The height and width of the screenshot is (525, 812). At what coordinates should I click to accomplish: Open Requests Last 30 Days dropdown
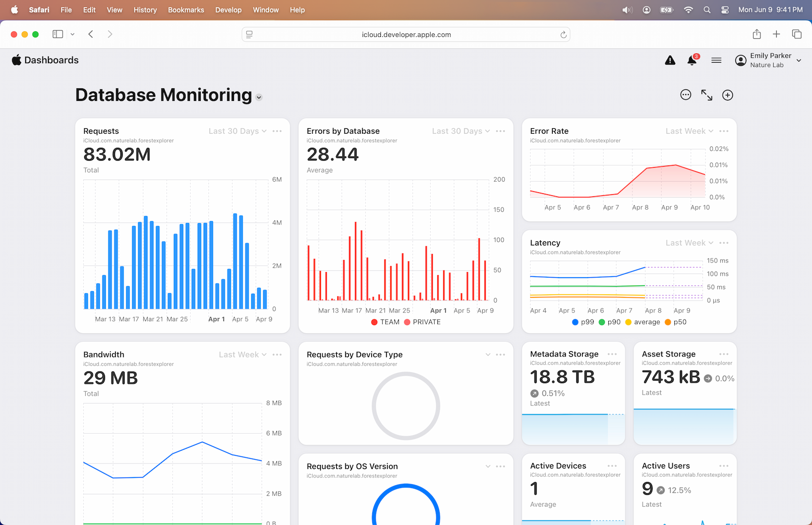point(238,131)
